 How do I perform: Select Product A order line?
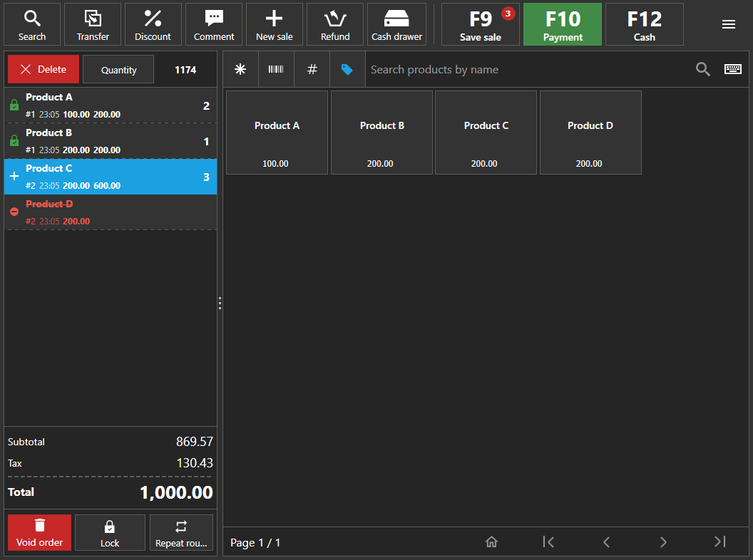tap(111, 105)
